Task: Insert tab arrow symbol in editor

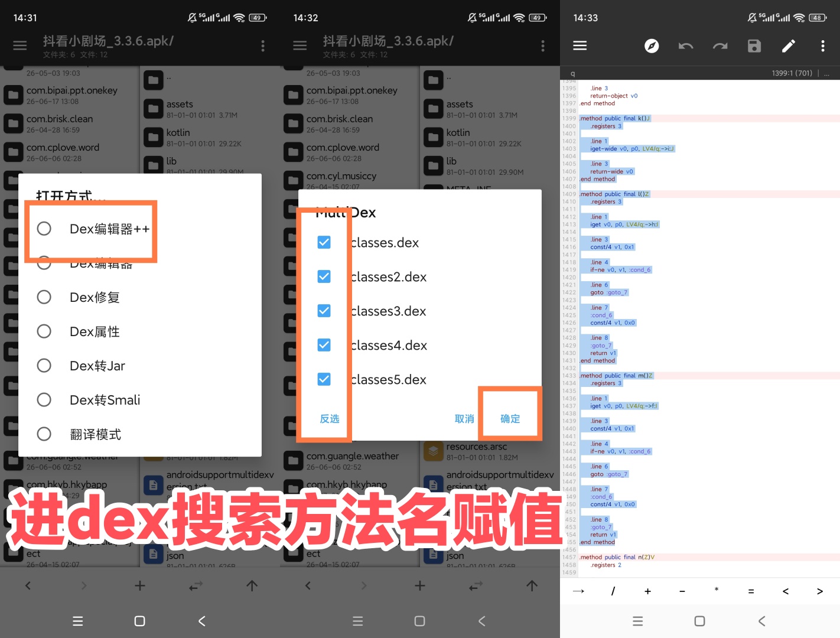Action: 578,591
